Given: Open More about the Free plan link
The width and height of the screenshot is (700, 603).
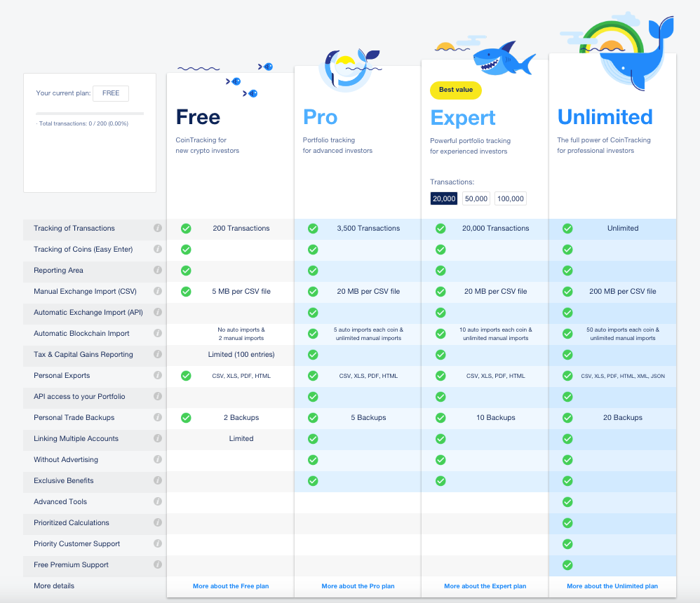Looking at the screenshot, I should pyautogui.click(x=231, y=586).
